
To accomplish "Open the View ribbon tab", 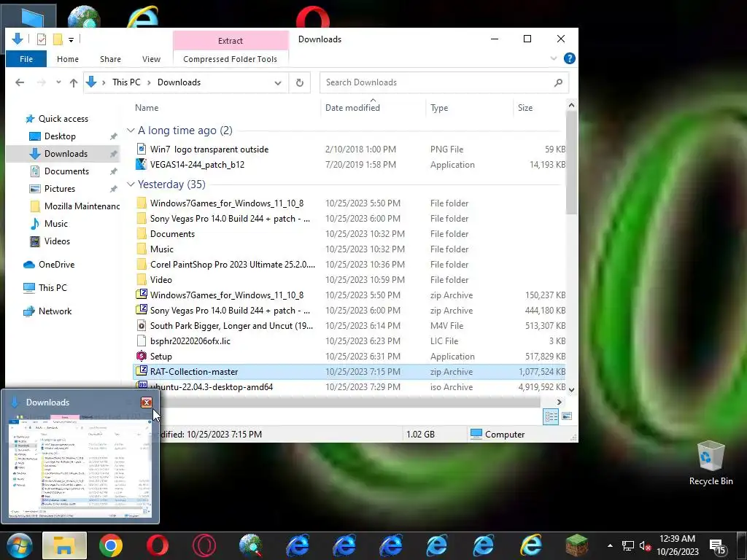I will pos(151,59).
